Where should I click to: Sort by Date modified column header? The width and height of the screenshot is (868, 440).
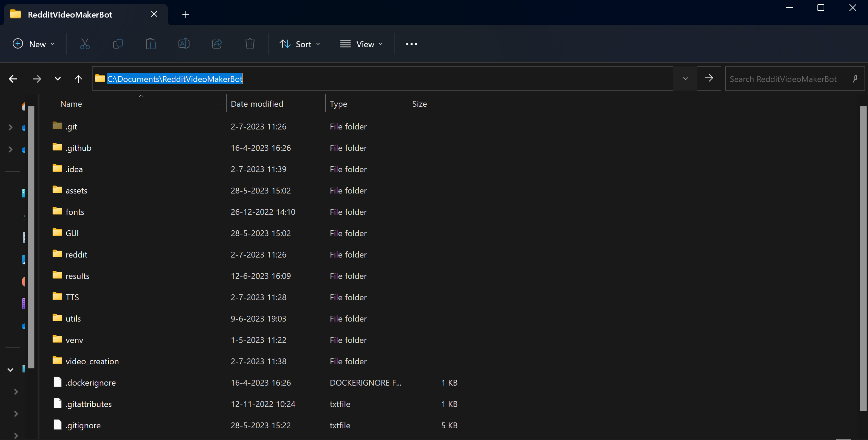tap(257, 104)
